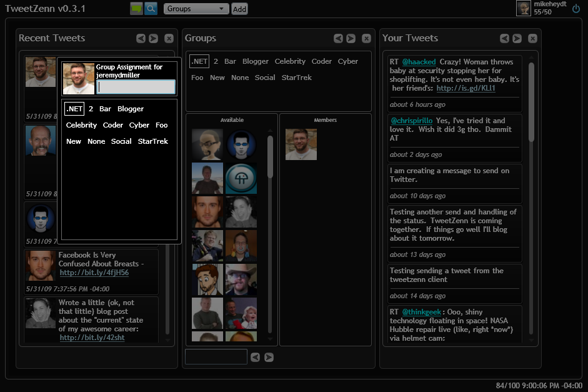
Task: Click the Available list scrollbar thumb
Action: (270, 157)
